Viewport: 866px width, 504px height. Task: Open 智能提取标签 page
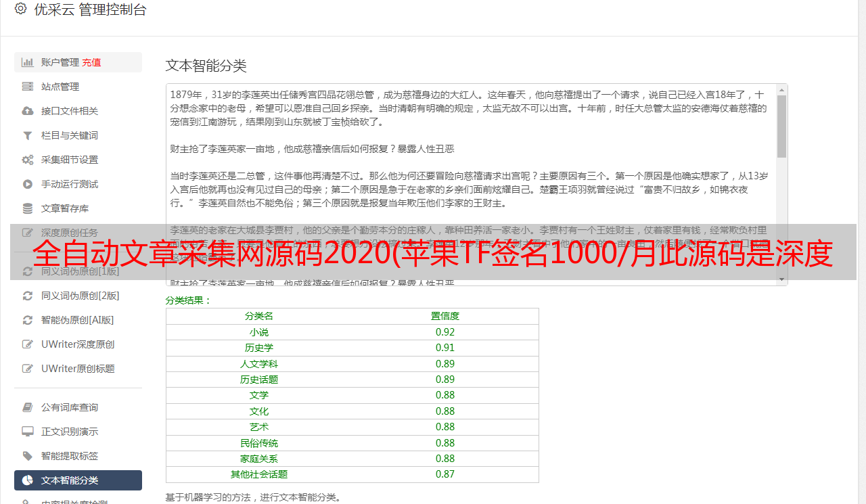click(78, 456)
